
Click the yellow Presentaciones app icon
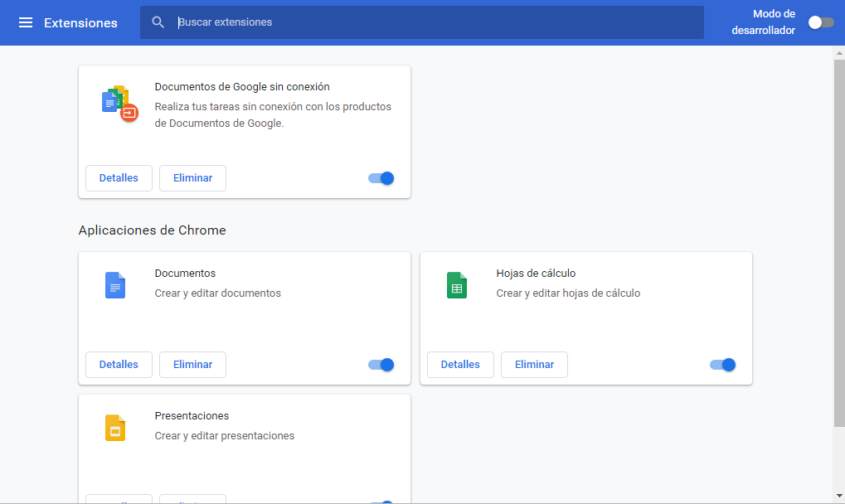coord(114,428)
